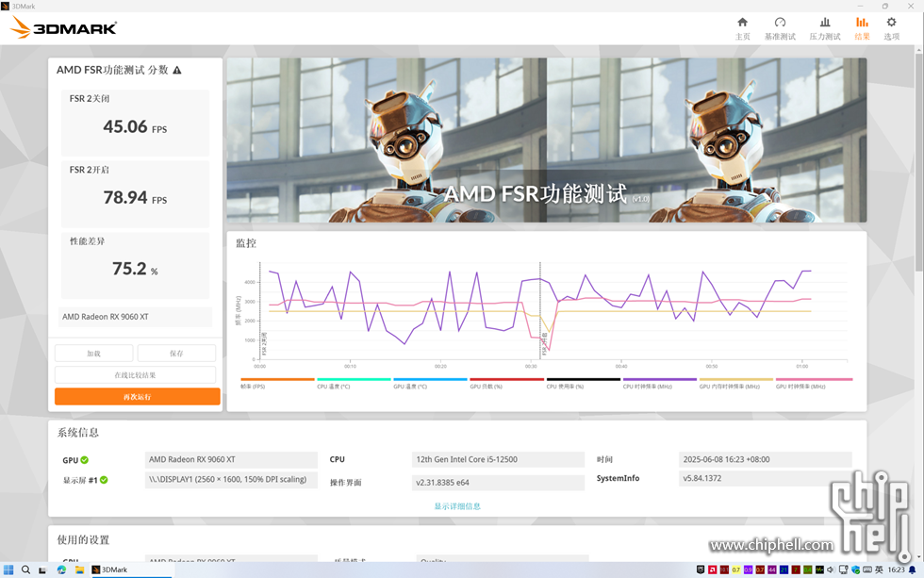Click the SystemInfo v5.84.1372 field

(765, 478)
